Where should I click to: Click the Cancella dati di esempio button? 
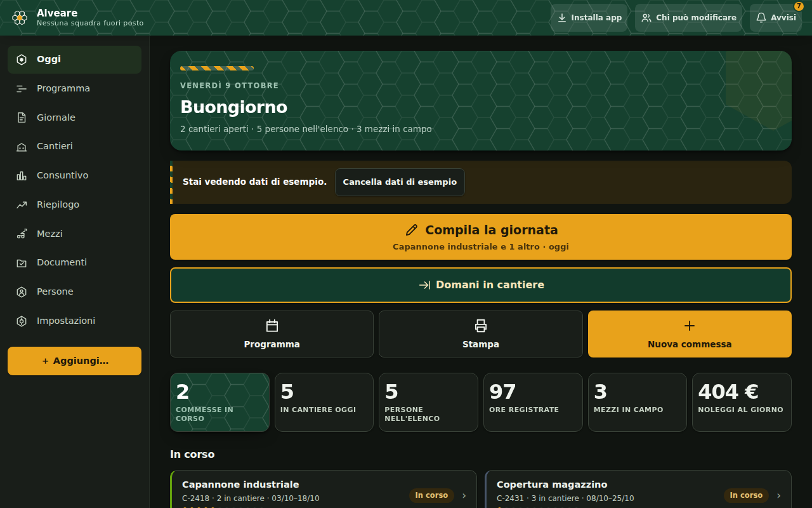click(x=400, y=182)
